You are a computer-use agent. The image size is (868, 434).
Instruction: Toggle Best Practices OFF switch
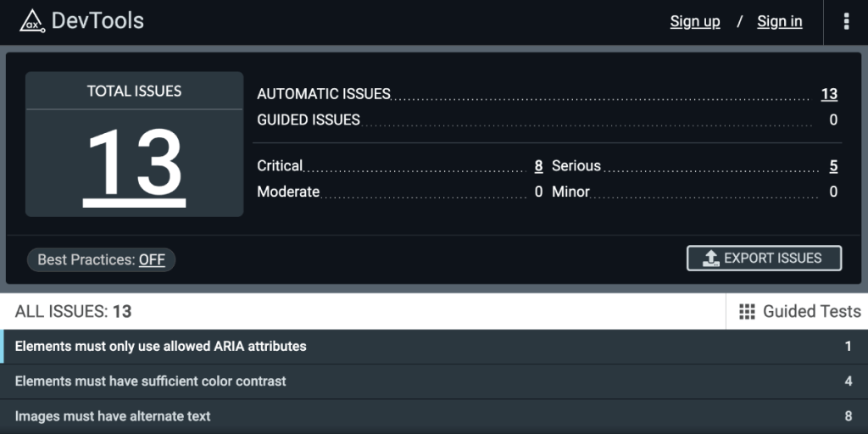pyautogui.click(x=152, y=259)
